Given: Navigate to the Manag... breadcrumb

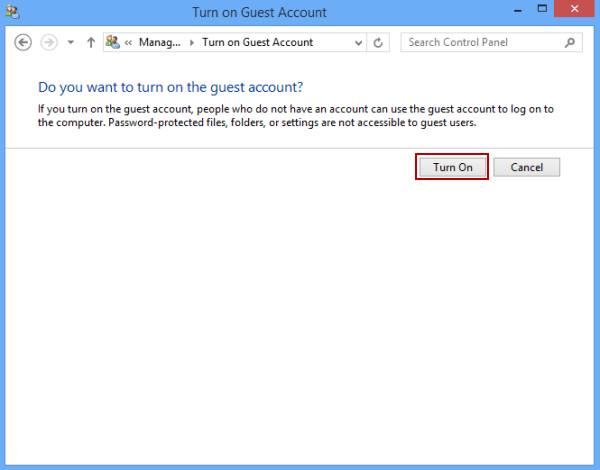Looking at the screenshot, I should click(x=161, y=43).
